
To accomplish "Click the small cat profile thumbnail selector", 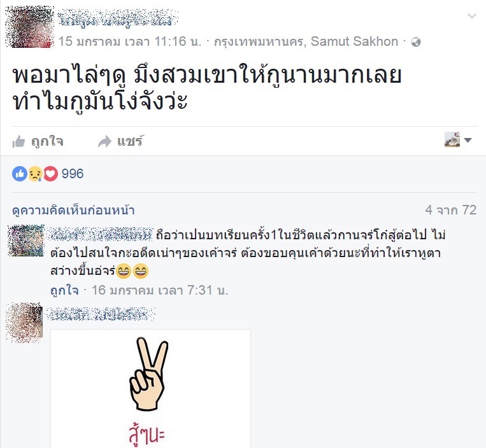I will [452, 139].
